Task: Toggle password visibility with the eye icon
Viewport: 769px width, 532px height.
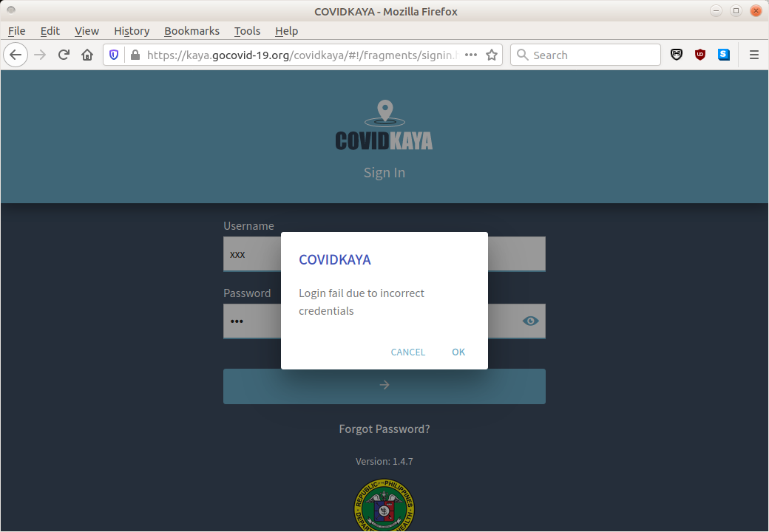Action: pos(531,321)
